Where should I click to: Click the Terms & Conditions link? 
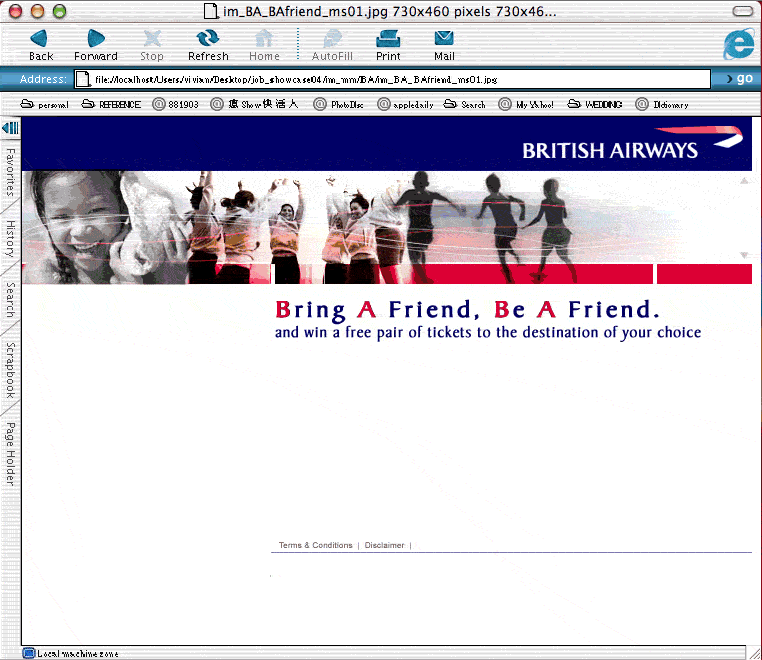(x=315, y=545)
